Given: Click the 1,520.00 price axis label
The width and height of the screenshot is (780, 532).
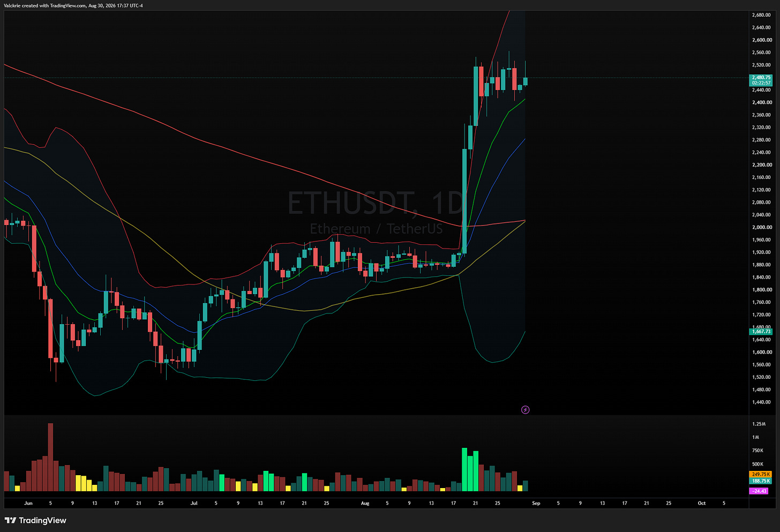Looking at the screenshot, I should tap(761, 377).
